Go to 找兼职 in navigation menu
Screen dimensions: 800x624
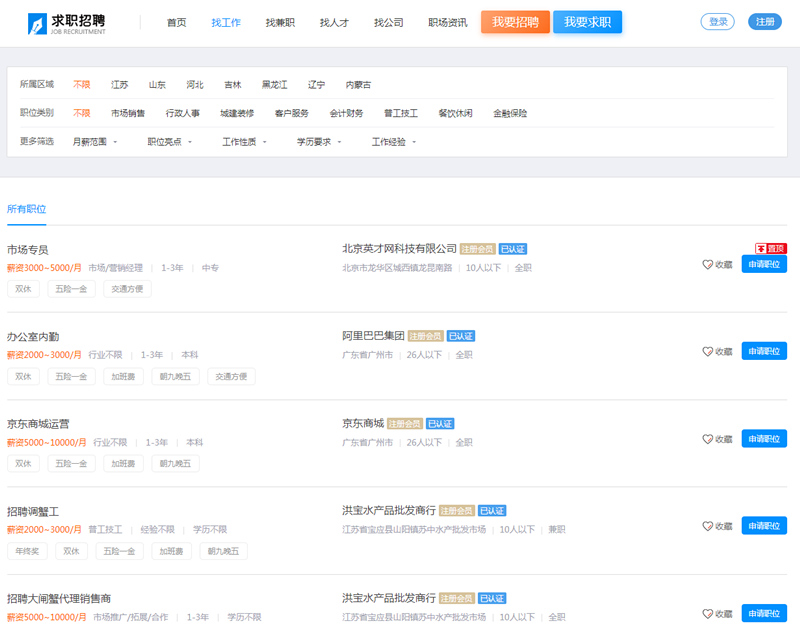[x=280, y=22]
